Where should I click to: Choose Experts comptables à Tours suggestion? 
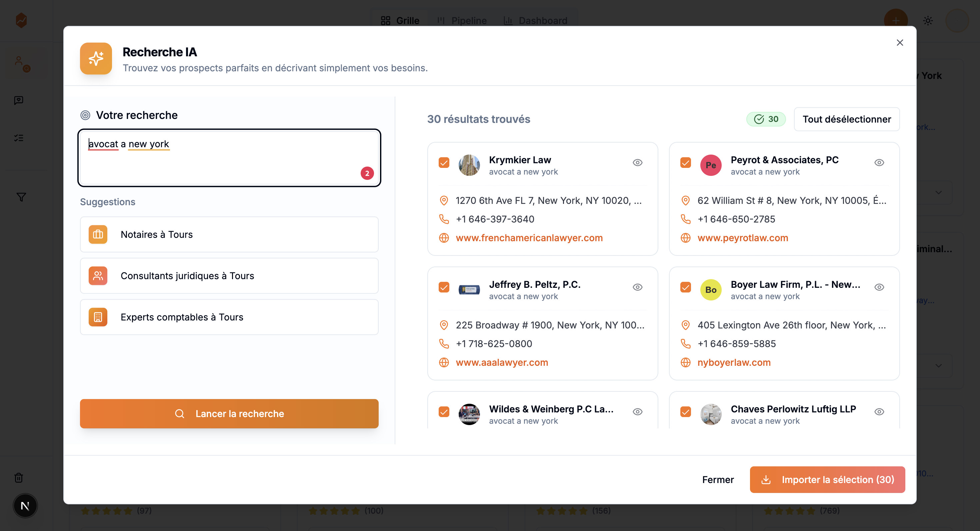tap(229, 317)
